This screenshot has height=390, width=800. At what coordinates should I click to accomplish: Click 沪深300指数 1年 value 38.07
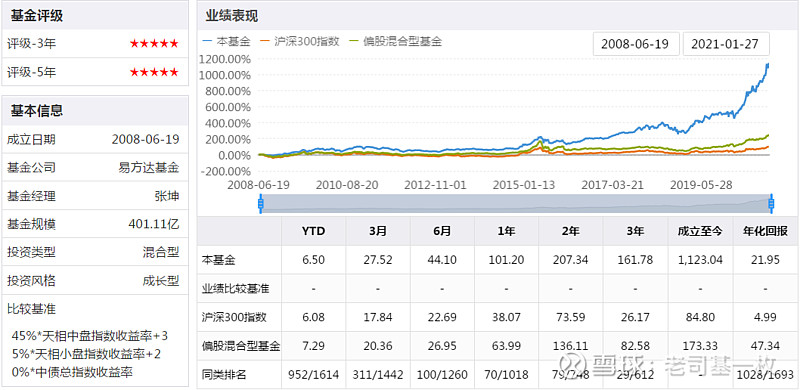point(506,317)
